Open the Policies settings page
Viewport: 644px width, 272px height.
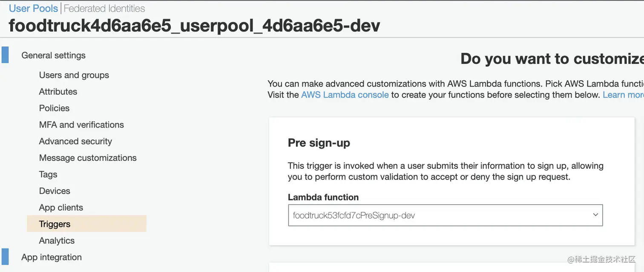coord(54,108)
